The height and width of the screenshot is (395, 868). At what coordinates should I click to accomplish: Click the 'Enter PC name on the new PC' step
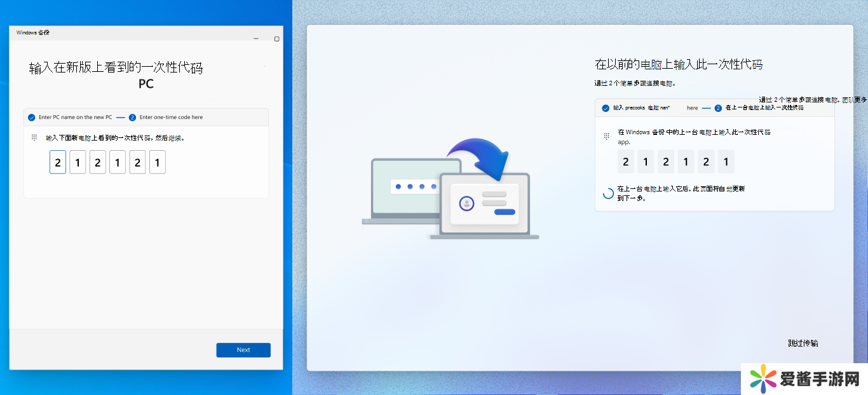(75, 117)
